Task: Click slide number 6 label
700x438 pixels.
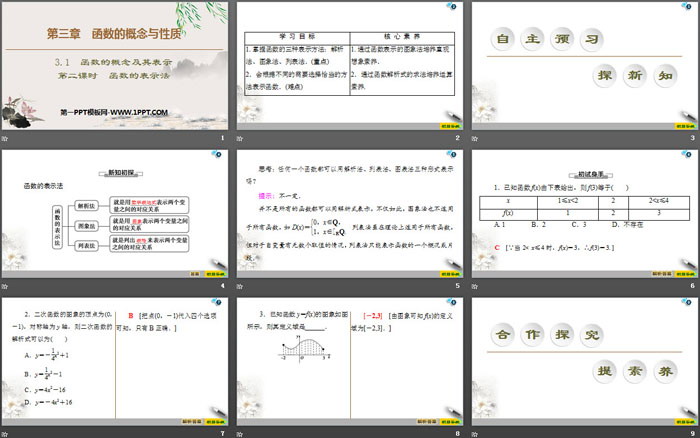Action: click(x=691, y=286)
